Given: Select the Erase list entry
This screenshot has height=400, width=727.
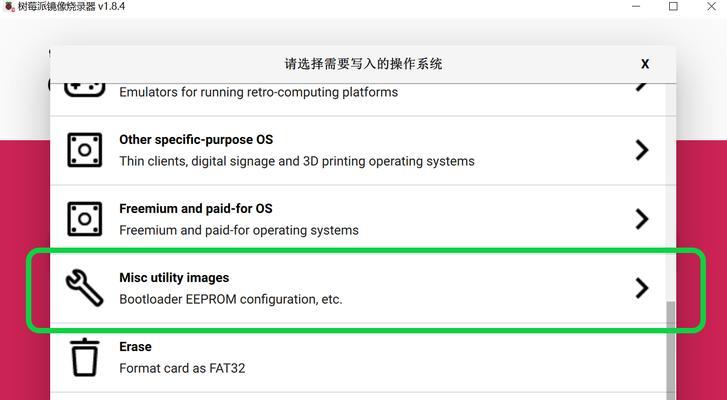Looking at the screenshot, I should (x=358, y=358).
